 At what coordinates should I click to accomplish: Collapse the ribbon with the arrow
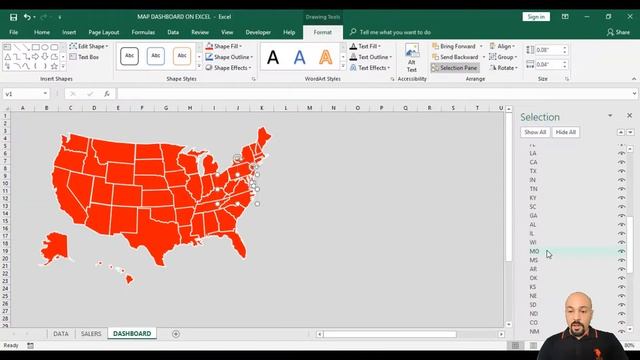633,79
